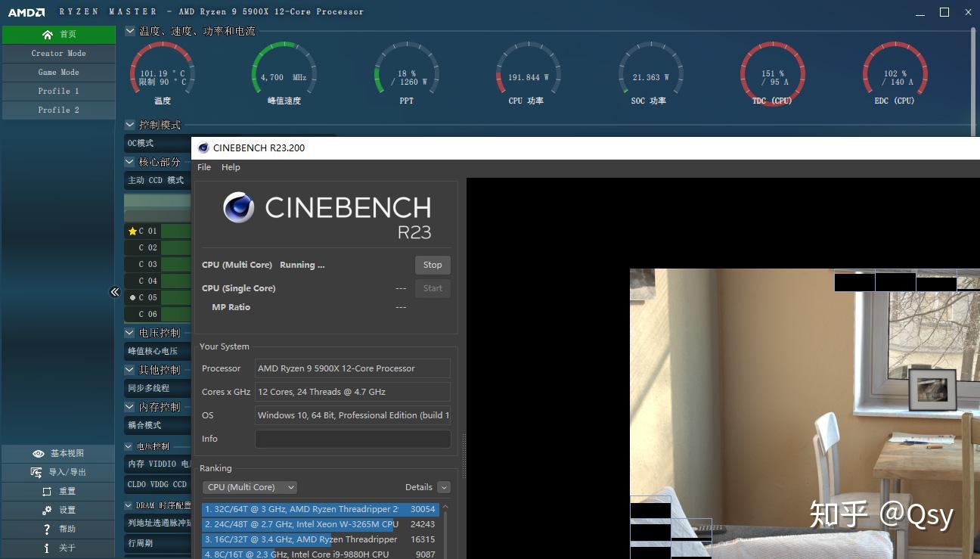Click the PPT gauge showing 18 %
The width and height of the screenshot is (980, 559).
(x=407, y=73)
